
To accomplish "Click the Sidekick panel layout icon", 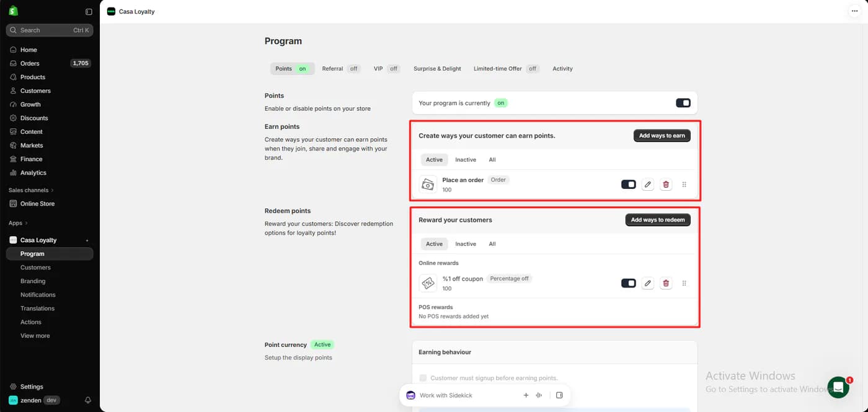I will 559,395.
